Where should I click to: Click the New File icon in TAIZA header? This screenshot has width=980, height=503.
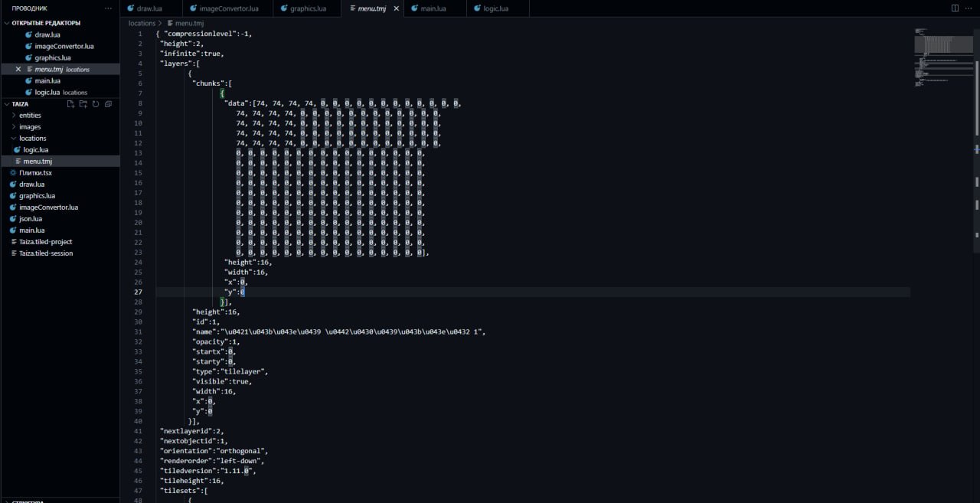[x=70, y=104]
